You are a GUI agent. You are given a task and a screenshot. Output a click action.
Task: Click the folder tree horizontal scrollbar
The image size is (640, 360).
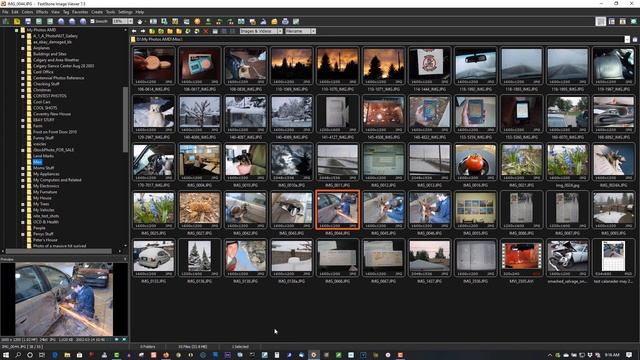[x=59, y=251]
